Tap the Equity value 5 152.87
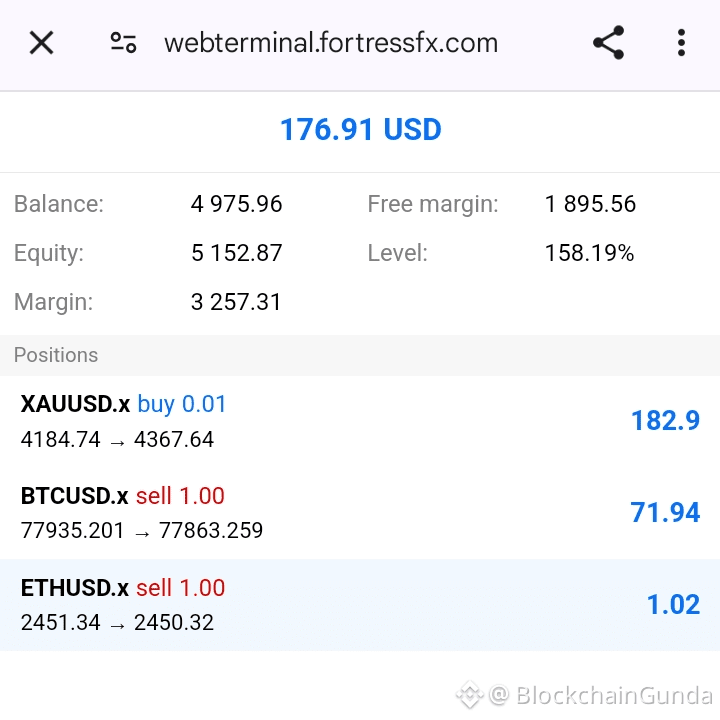Image resolution: width=720 pixels, height=720 pixels. tap(236, 253)
